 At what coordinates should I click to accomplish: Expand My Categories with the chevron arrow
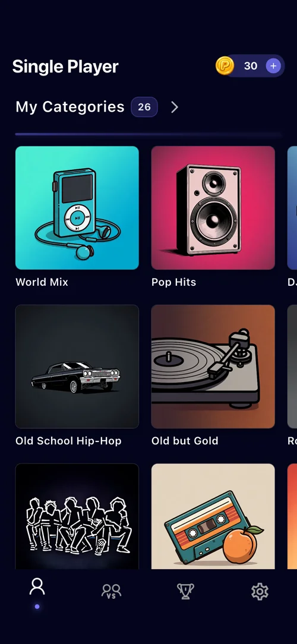tap(175, 107)
